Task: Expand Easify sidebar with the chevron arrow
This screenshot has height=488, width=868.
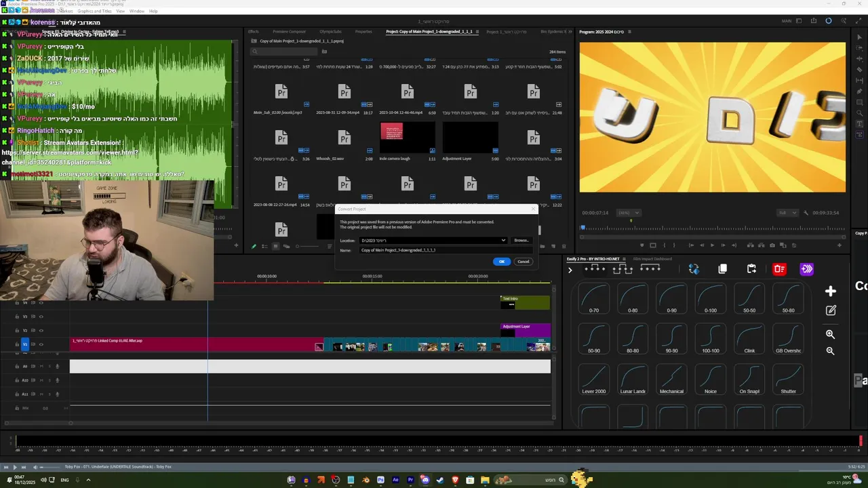Action: point(570,270)
